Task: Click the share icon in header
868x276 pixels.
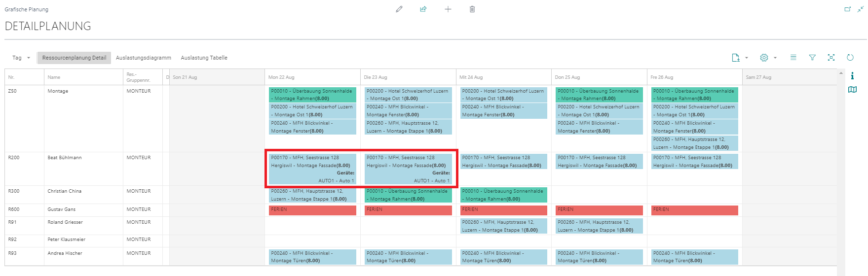Action: (423, 9)
